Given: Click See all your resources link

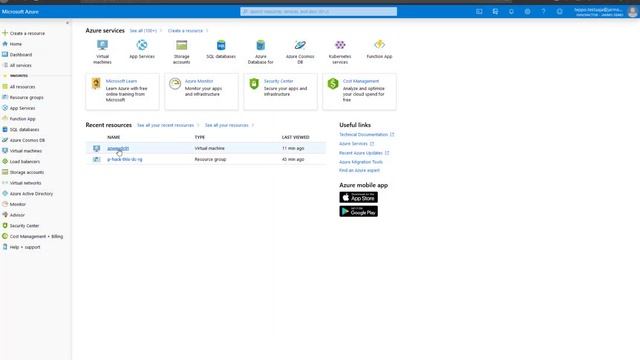Looking at the screenshot, I should click(227, 125).
